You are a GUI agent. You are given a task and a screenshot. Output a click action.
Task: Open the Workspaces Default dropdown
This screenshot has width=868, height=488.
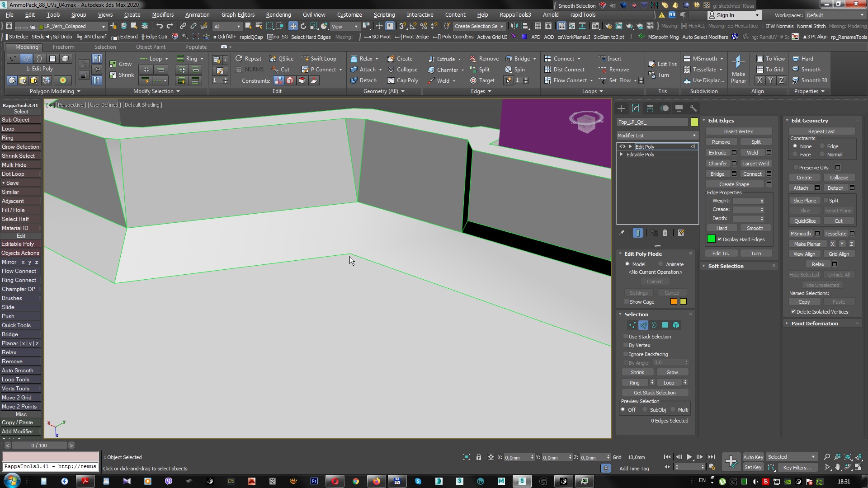(x=835, y=15)
